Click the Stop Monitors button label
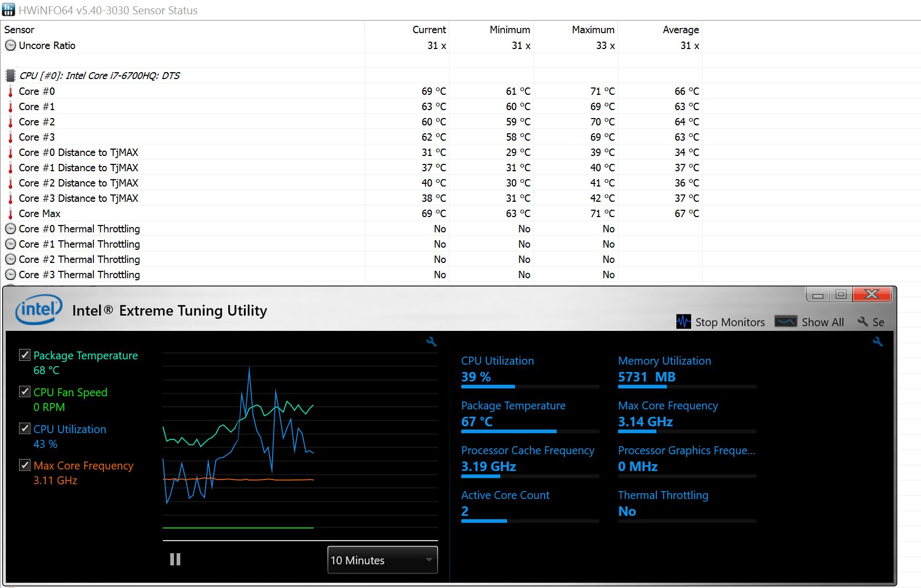The width and height of the screenshot is (921, 588). (730, 322)
